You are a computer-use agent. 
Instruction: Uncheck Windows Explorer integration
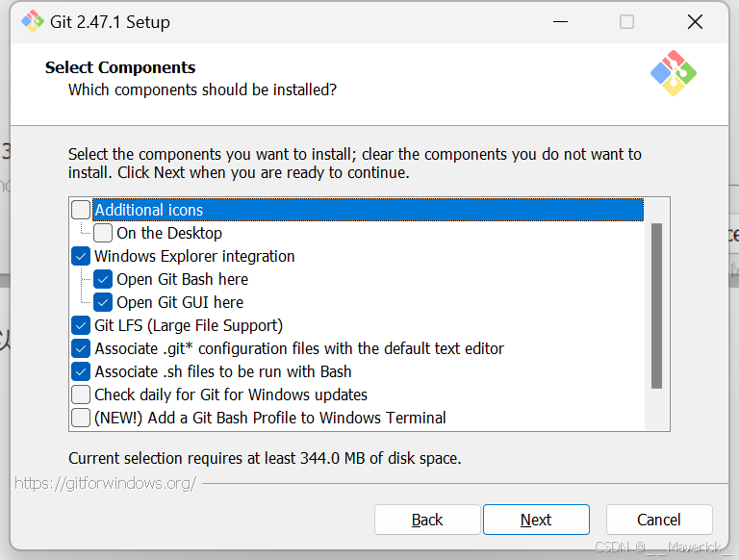pos(81,256)
